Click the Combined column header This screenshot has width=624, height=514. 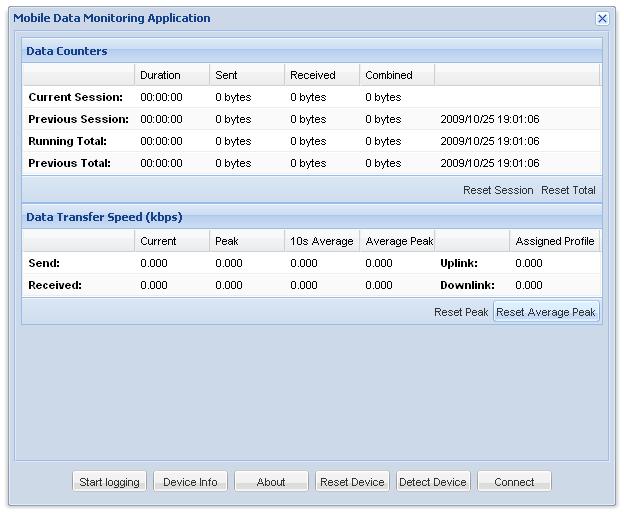point(397,75)
